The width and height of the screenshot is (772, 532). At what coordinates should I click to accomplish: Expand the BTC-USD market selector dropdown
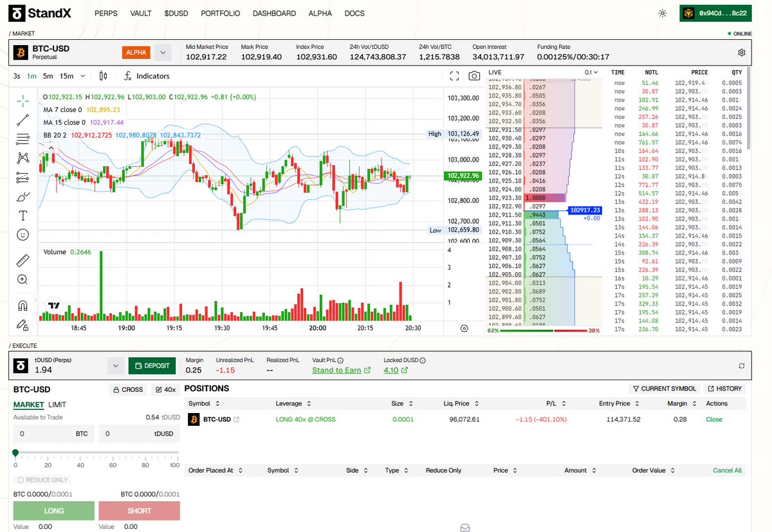(x=163, y=52)
